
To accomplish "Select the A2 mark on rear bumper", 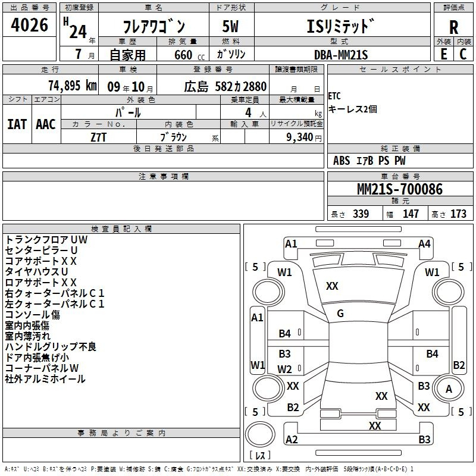I will coord(292,439).
